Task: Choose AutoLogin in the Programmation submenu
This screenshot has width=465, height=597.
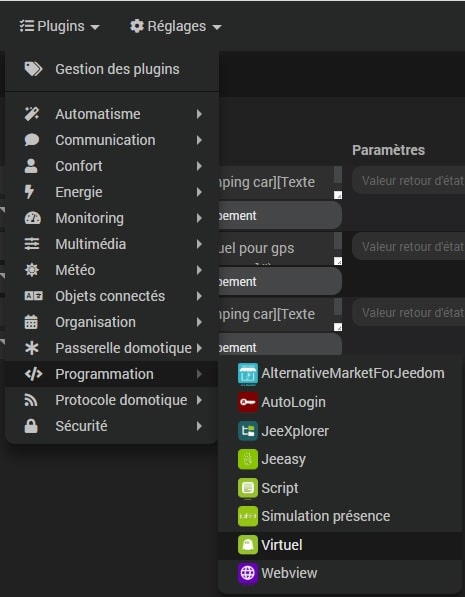Action: pos(340,402)
